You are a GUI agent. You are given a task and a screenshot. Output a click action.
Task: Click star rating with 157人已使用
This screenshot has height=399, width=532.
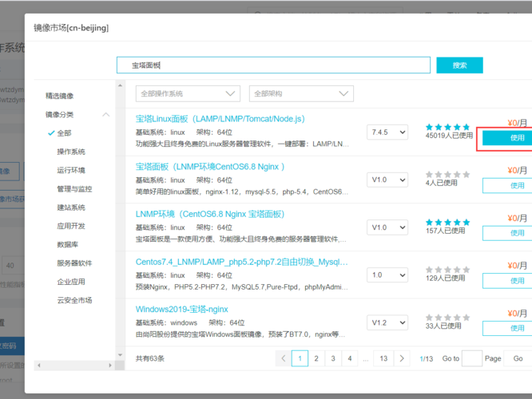(448, 223)
